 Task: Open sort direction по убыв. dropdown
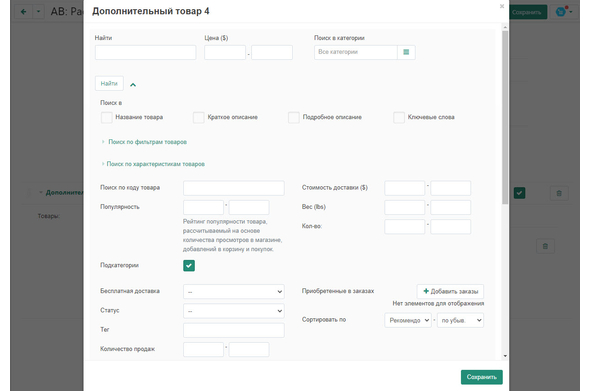460,320
